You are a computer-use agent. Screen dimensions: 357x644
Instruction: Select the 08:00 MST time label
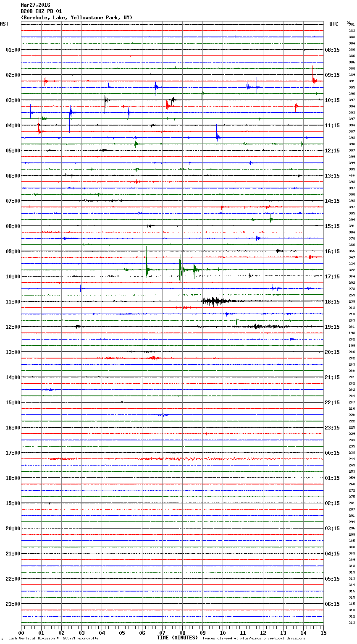13,226
